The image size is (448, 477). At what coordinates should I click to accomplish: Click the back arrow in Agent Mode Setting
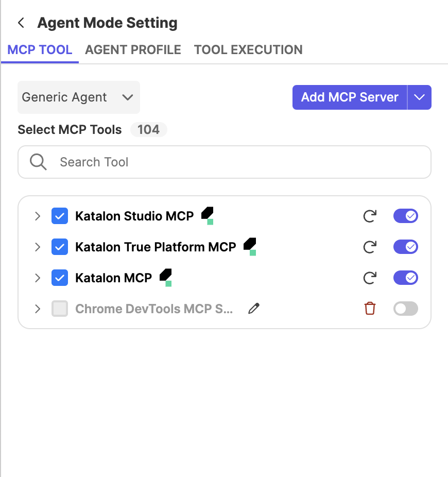[x=21, y=23]
